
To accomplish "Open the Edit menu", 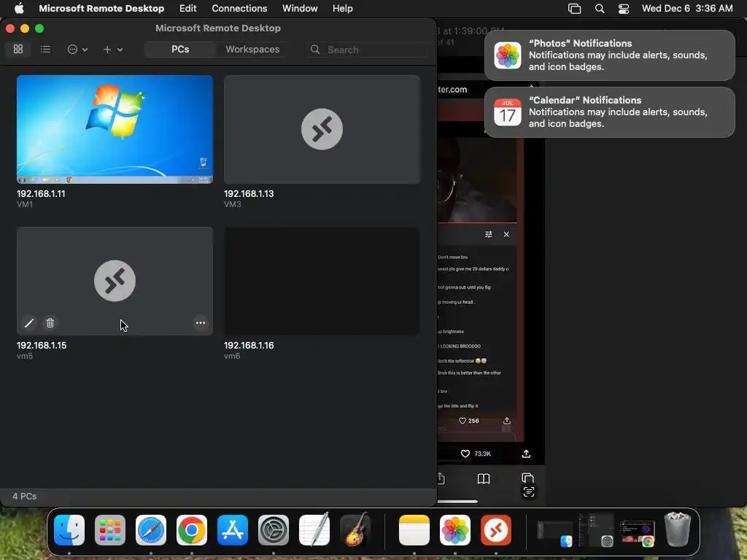I will tap(187, 8).
